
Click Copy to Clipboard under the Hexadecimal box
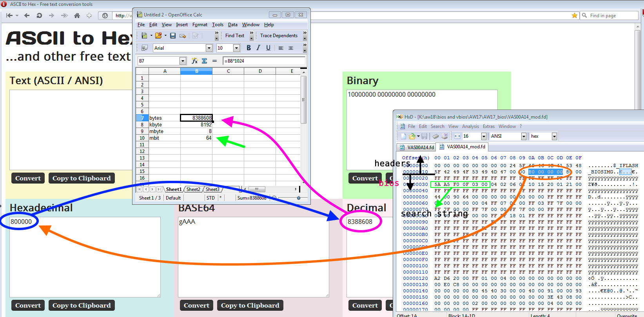[x=82, y=305]
